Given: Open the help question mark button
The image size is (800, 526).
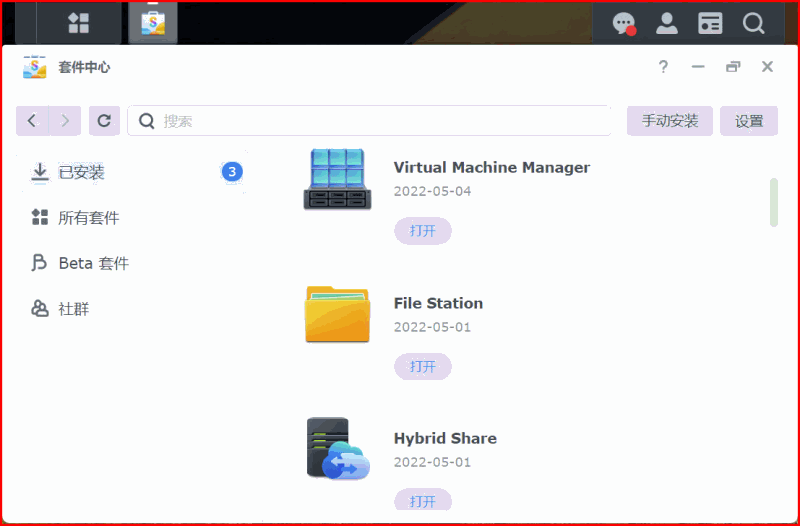Looking at the screenshot, I should pos(663,67).
